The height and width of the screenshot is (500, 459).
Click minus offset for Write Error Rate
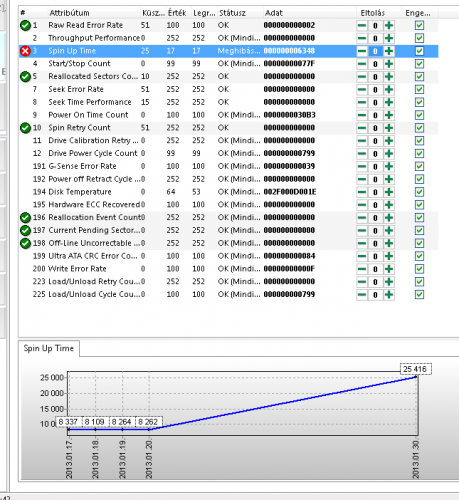[362, 269]
